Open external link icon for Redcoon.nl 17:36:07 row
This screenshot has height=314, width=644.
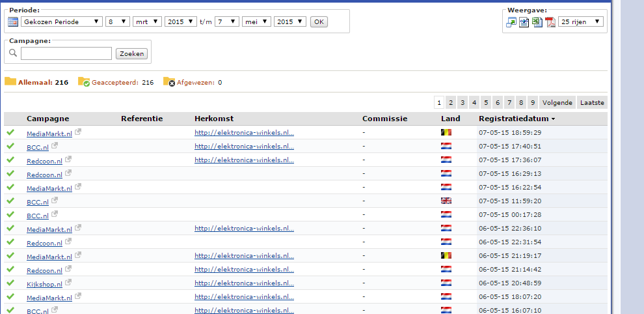point(68,159)
